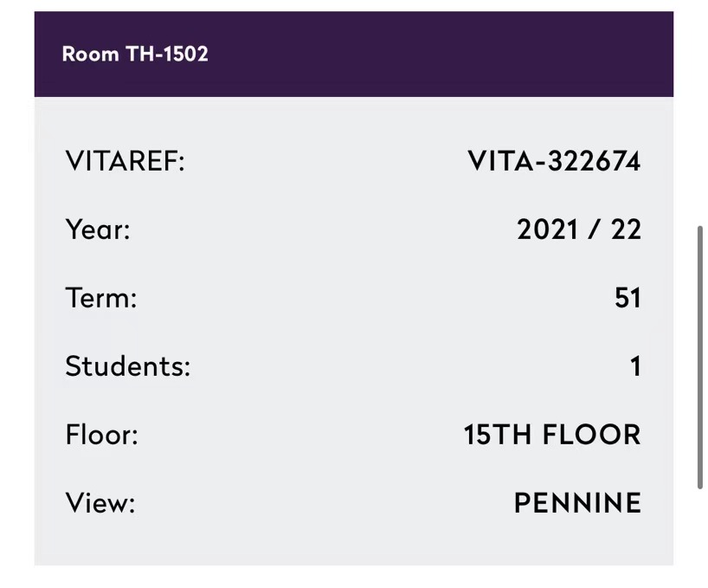Click the Year label
Screen dimensions: 708x588
[98, 229]
